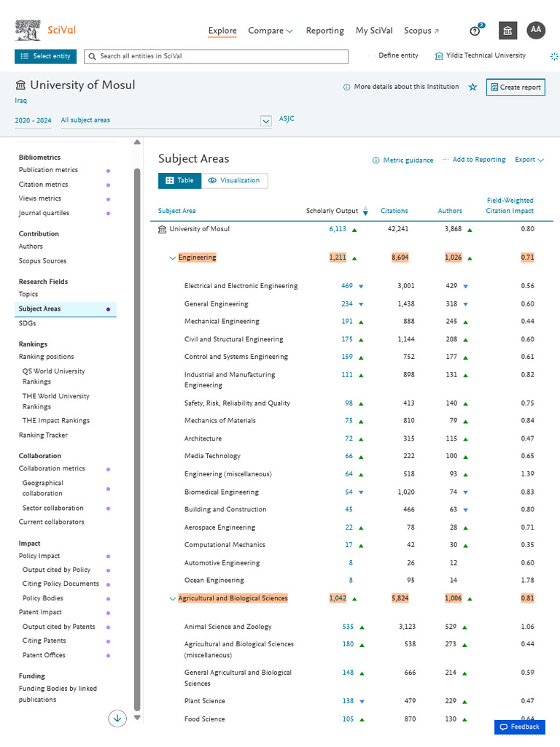Open QS World University Rankings

53,376
